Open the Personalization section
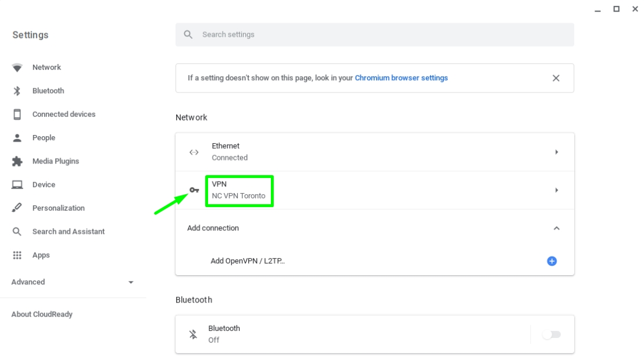Viewport: 644px width, 363px height. 58,208
